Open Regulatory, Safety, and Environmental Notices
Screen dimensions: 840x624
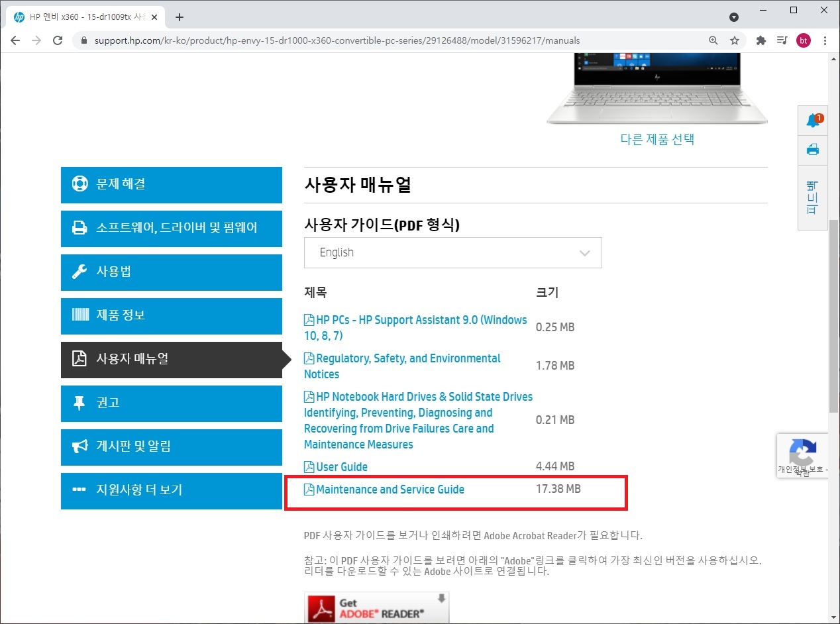(x=402, y=366)
